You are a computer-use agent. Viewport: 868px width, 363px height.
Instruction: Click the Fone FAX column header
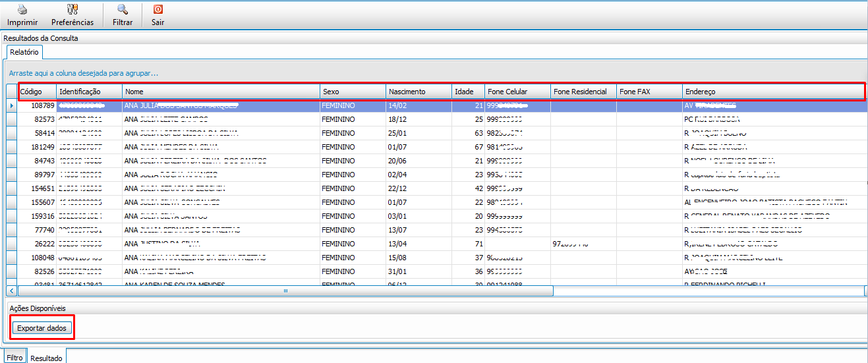point(649,92)
